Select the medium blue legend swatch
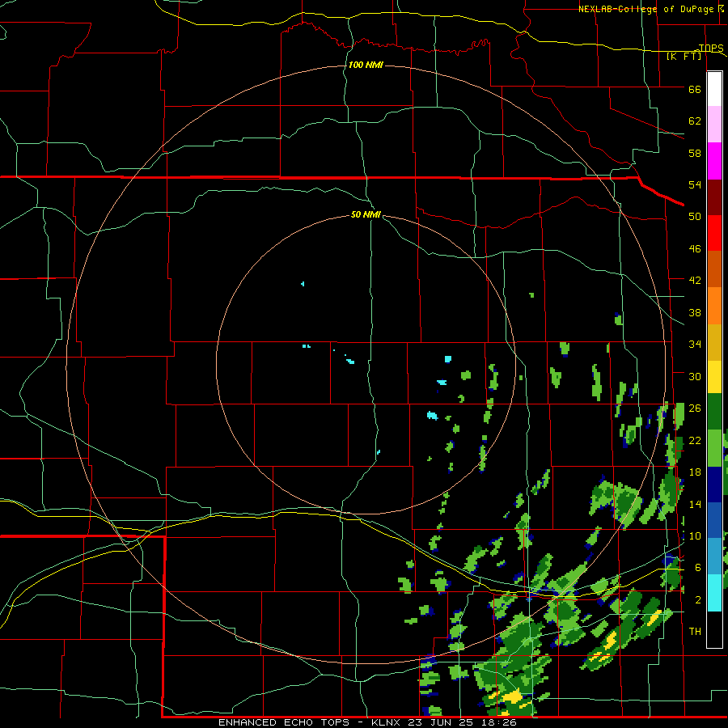This screenshot has width=728, height=728. point(714,520)
